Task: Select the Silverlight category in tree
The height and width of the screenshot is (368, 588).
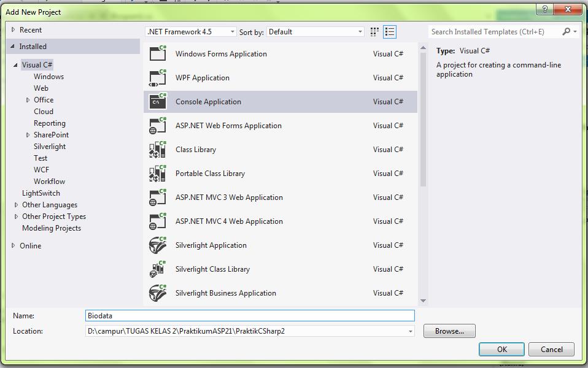Action: [x=50, y=147]
